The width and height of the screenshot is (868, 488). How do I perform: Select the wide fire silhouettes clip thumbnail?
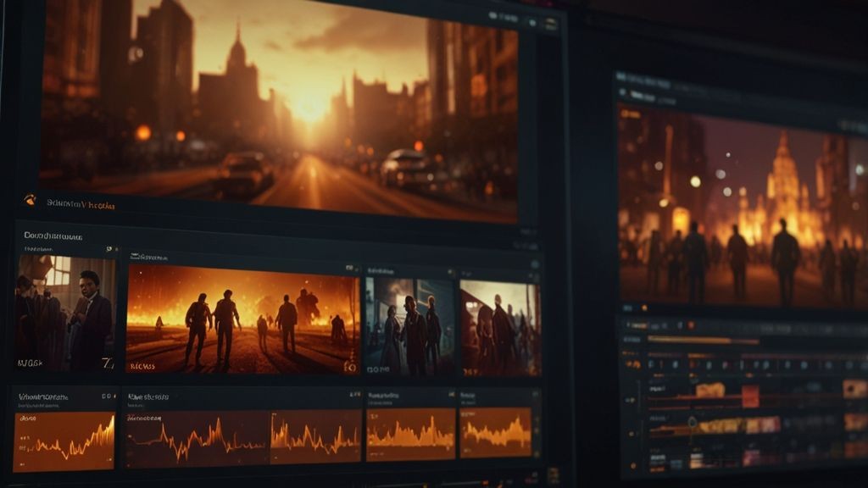[x=242, y=319]
